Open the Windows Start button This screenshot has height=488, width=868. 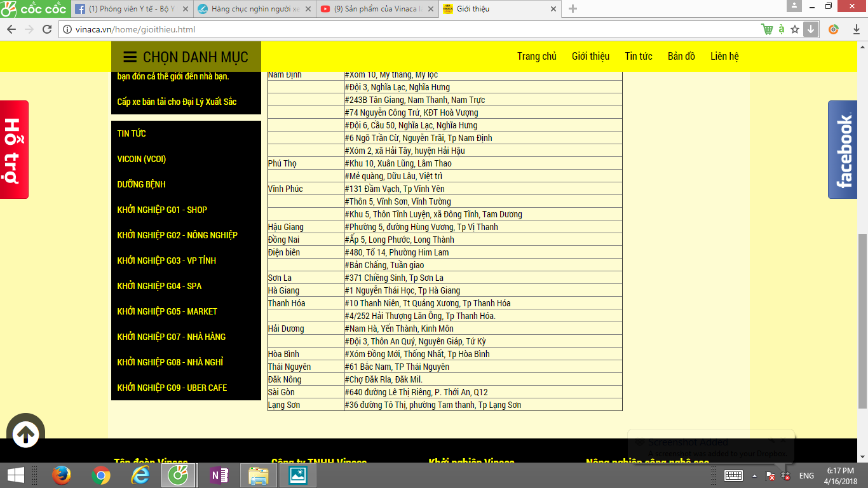pyautogui.click(x=15, y=475)
